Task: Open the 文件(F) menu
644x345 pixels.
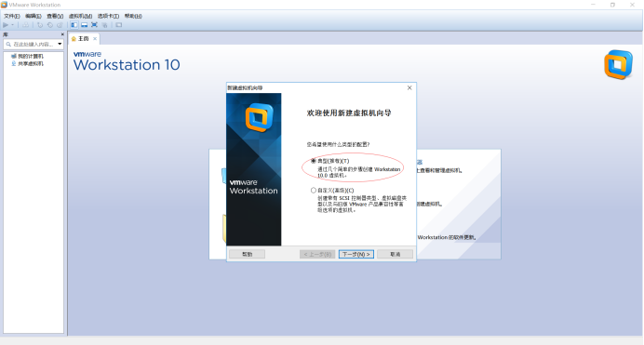Action: click(11, 16)
